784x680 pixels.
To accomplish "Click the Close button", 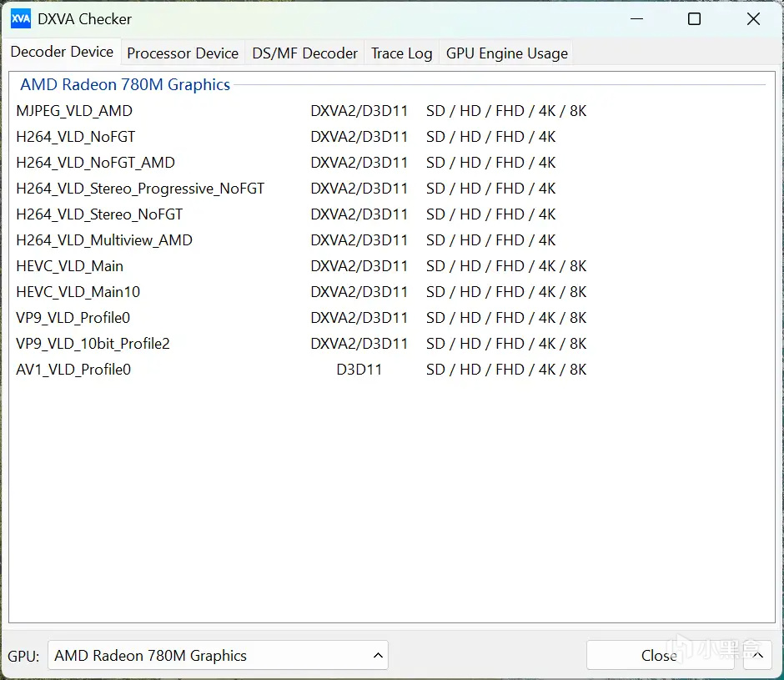I will pyautogui.click(x=660, y=655).
